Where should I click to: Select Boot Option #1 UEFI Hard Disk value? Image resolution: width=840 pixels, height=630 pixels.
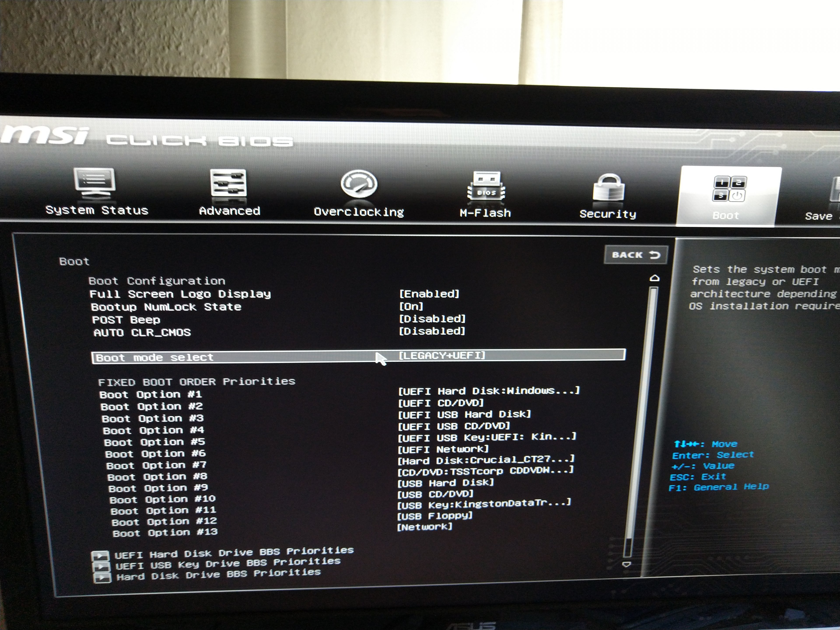[488, 391]
